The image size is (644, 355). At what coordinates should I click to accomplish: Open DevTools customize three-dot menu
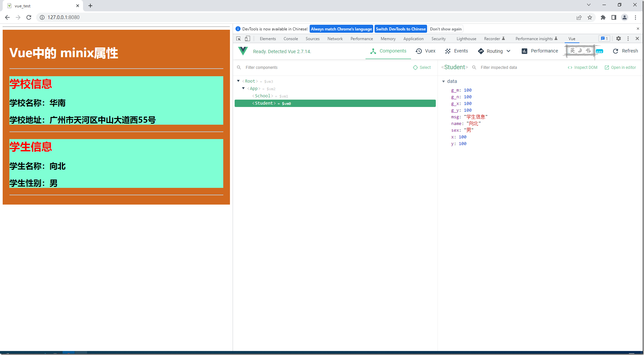628,39
